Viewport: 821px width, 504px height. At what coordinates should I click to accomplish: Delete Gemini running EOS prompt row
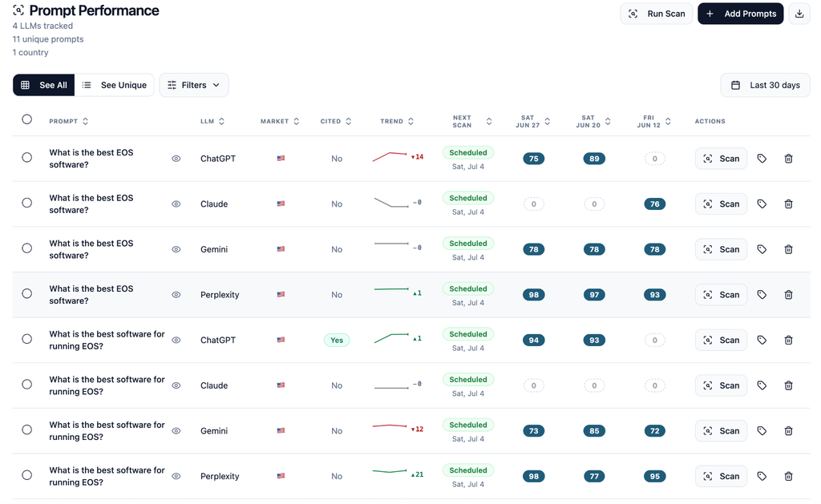point(788,431)
